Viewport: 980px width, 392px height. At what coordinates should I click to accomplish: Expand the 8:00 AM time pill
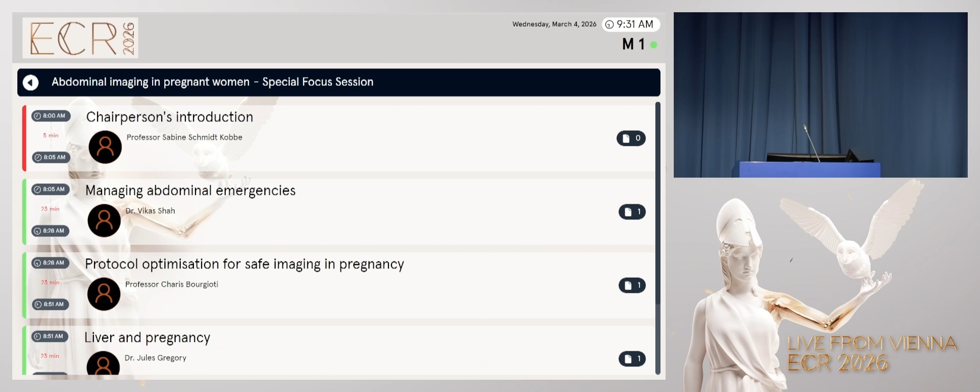pyautogui.click(x=51, y=116)
